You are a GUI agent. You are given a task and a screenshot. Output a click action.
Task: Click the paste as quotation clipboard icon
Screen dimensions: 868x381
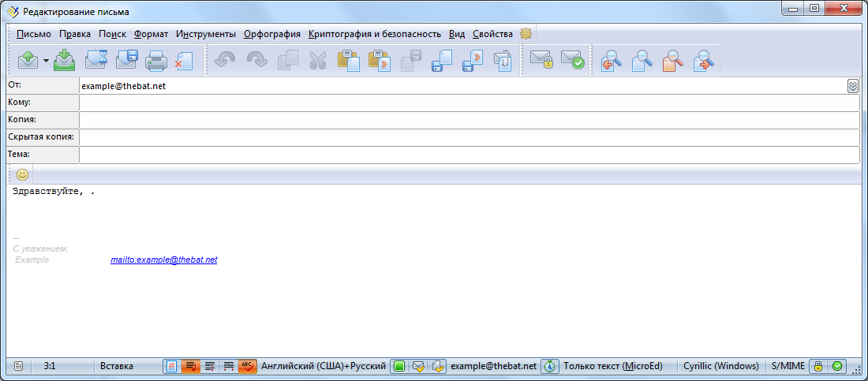[x=380, y=61]
